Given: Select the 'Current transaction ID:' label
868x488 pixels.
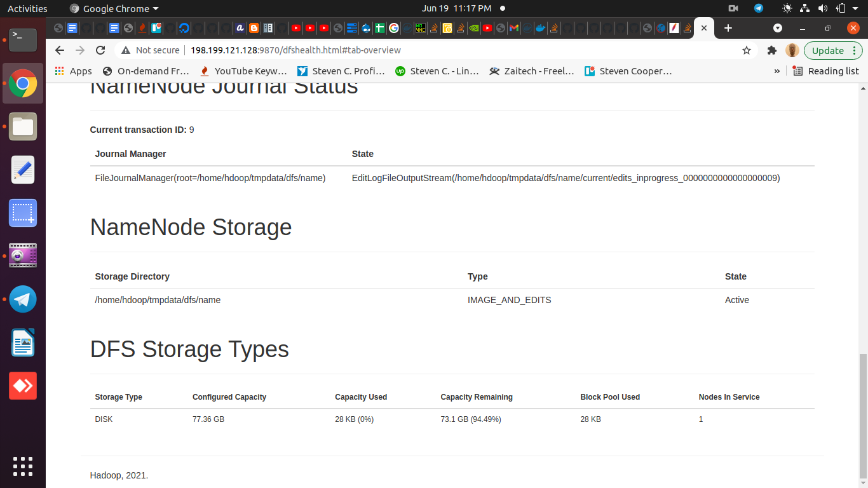Looking at the screenshot, I should tap(139, 130).
